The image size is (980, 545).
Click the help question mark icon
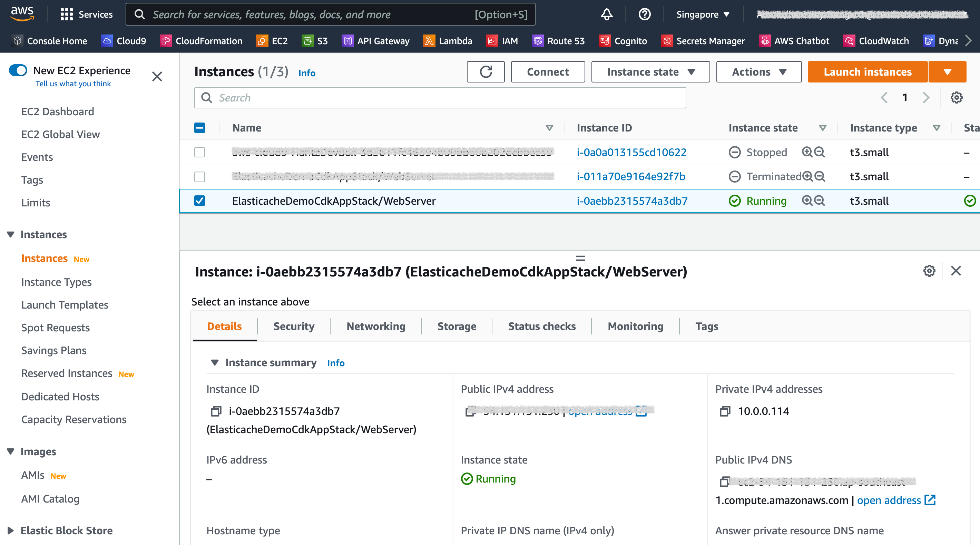click(x=644, y=14)
